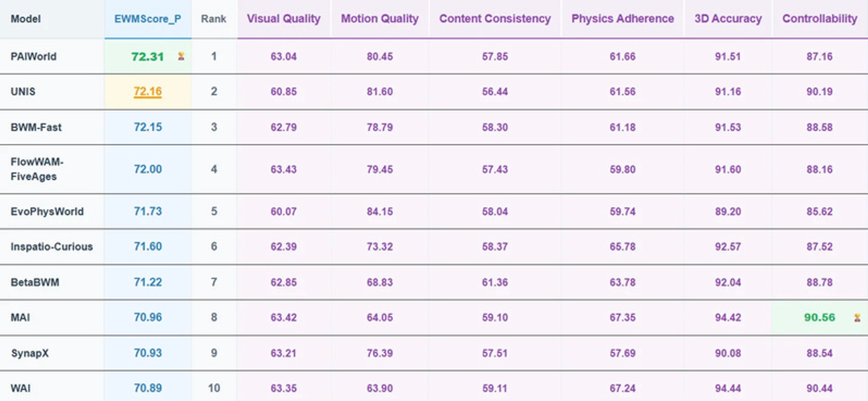868x401 pixels.
Task: Click WAI's 70.89 score
Action: [x=148, y=388]
